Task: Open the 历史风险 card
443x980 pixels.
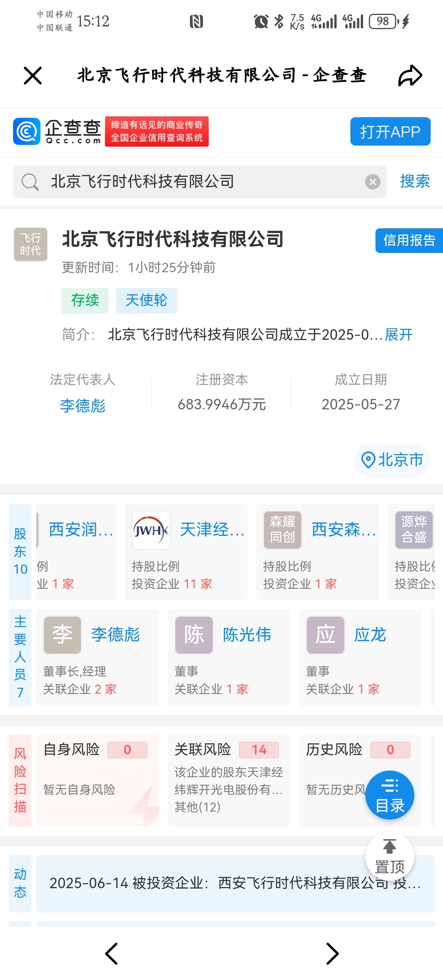Action: click(361, 781)
